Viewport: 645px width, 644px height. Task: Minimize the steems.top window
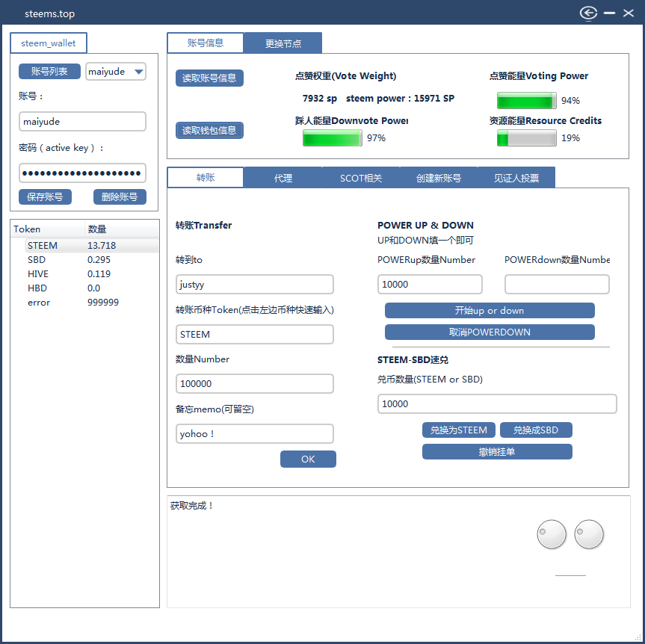point(609,13)
